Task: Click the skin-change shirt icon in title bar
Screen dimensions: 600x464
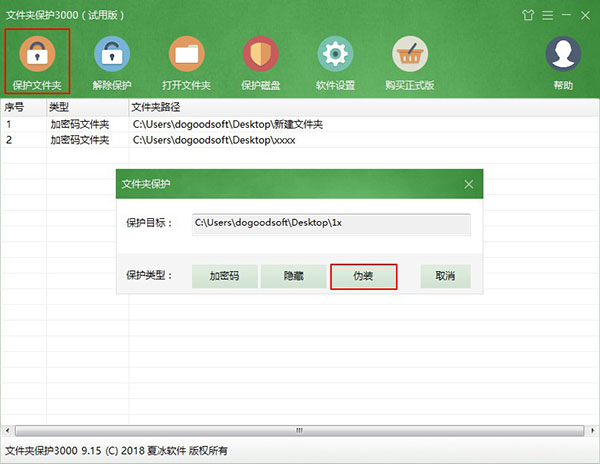Action: pos(528,15)
